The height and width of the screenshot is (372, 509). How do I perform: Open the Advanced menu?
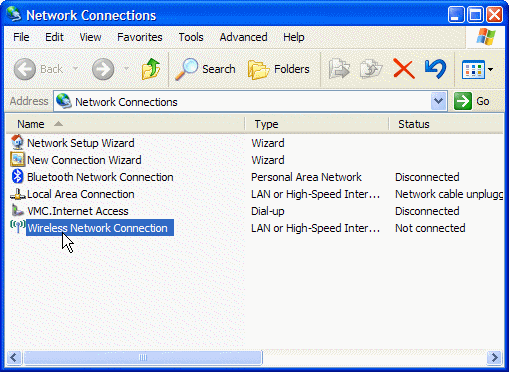point(243,37)
